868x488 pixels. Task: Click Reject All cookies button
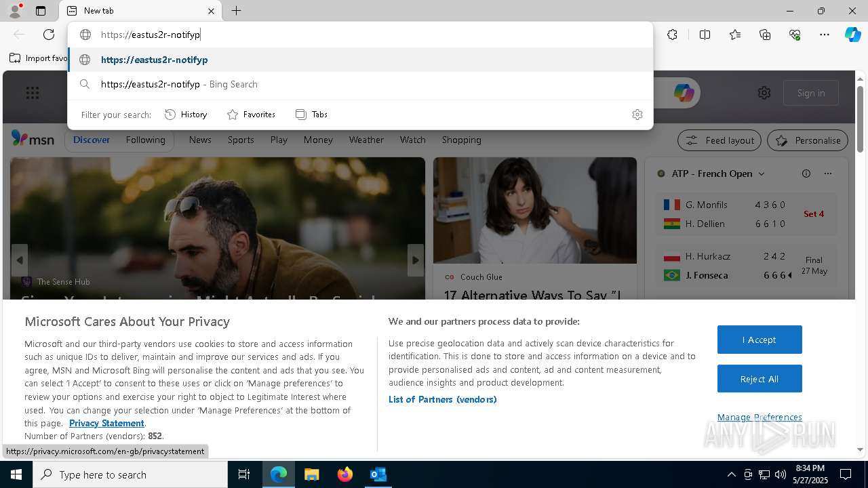[x=759, y=379]
